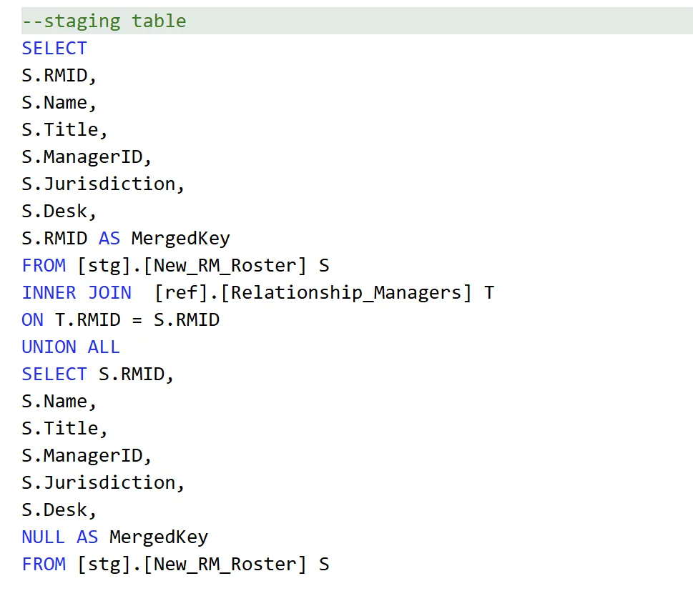Click 'FROM' on the line above INNER JOIN
693x616 pixels.
(x=44, y=266)
